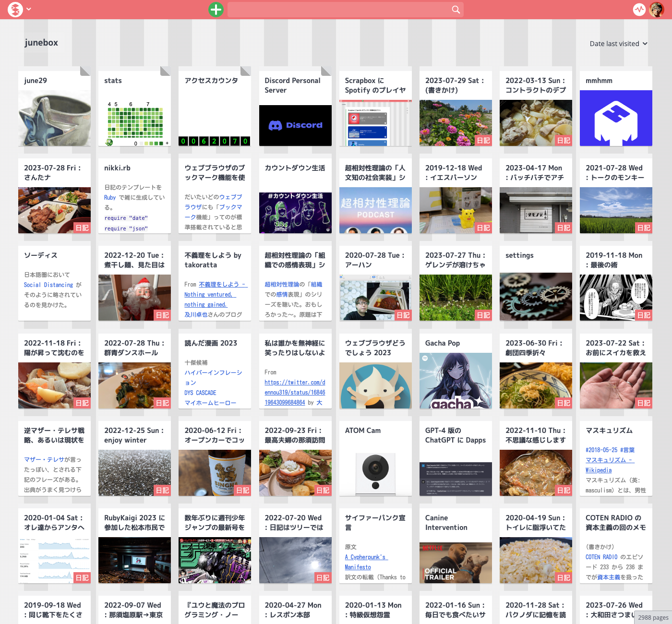Image resolution: width=672 pixels, height=624 pixels.
Task: Open the アクセスカウンタ page card
Action: [x=215, y=106]
